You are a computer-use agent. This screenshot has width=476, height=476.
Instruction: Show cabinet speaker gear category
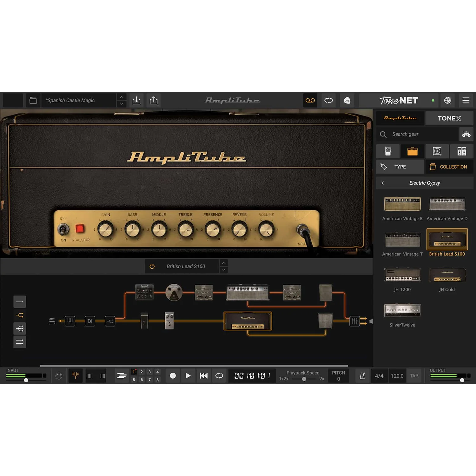tap(437, 151)
